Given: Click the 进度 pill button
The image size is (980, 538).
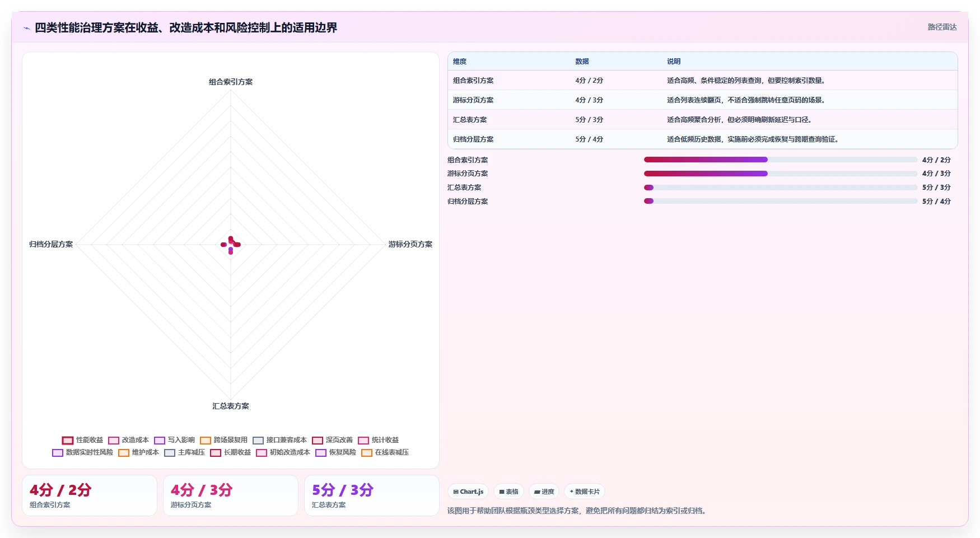Looking at the screenshot, I should click(x=544, y=492).
